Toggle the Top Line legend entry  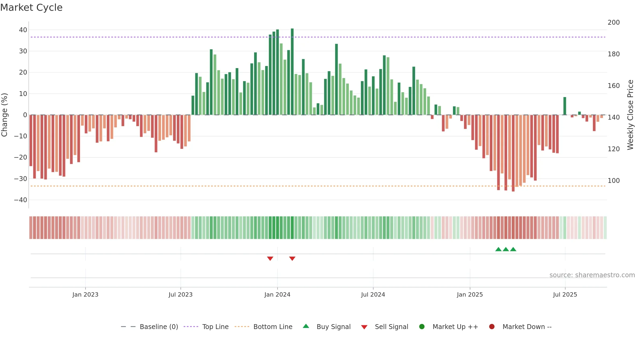(206, 327)
